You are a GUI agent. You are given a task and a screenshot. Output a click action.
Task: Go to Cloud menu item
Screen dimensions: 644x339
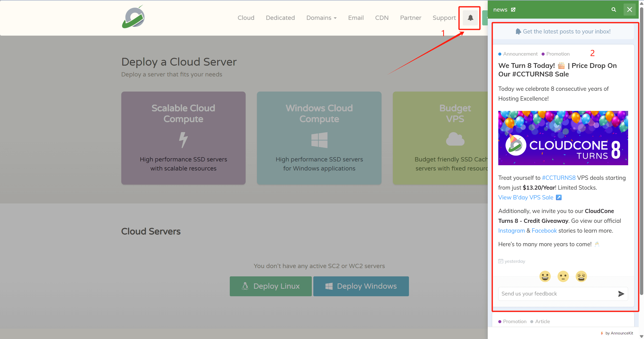[246, 18]
